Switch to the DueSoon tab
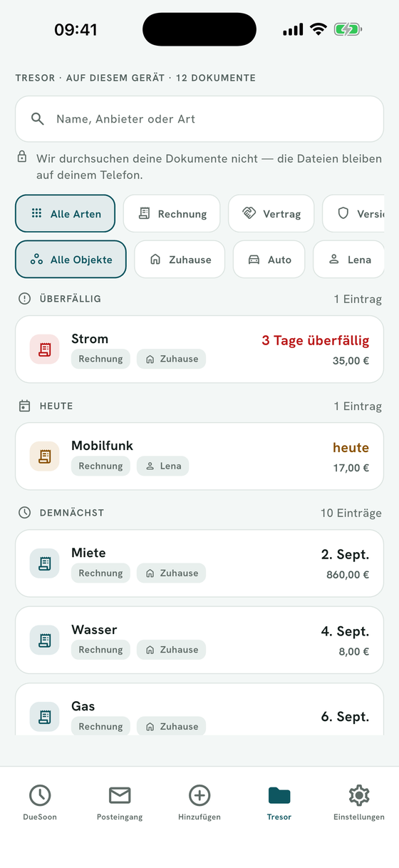The height and width of the screenshot is (868, 399). 40,802
